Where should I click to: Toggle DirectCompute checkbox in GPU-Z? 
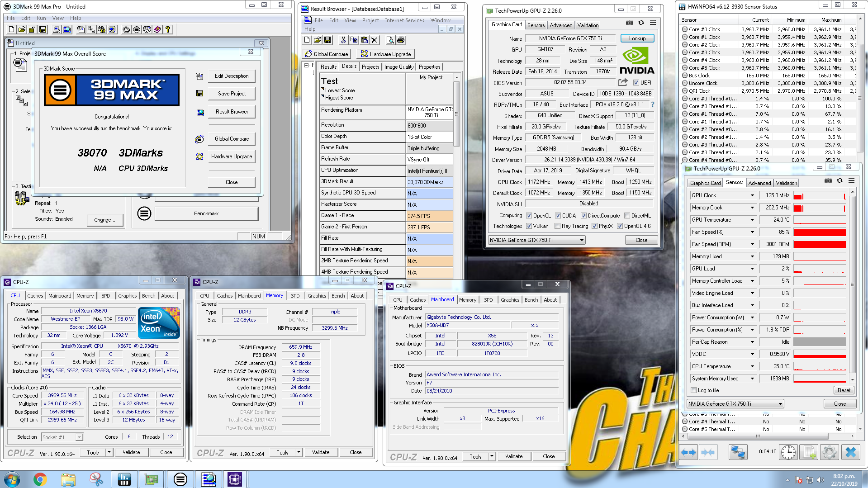583,216
